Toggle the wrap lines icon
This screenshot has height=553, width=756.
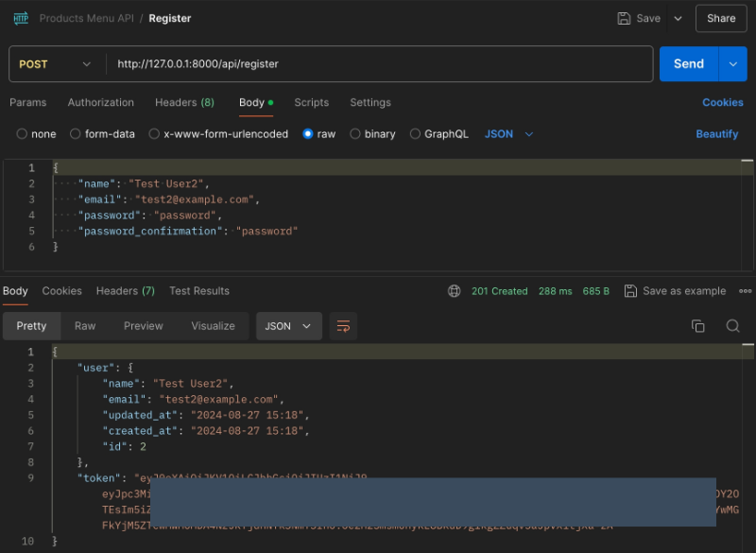[343, 326]
